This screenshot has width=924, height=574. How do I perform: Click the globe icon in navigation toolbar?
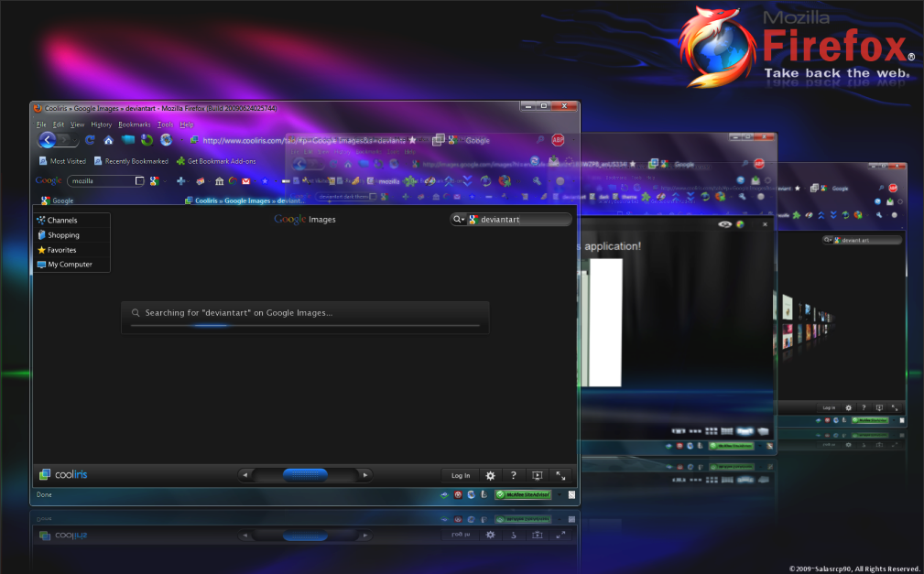point(166,140)
